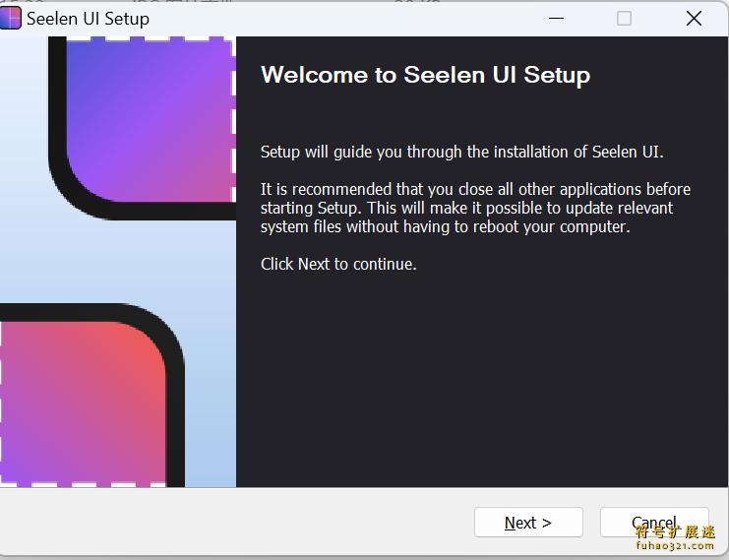The height and width of the screenshot is (560, 729).
Task: Click the Seelen UI logo artwork on the left
Action: pyautogui.click(x=118, y=262)
